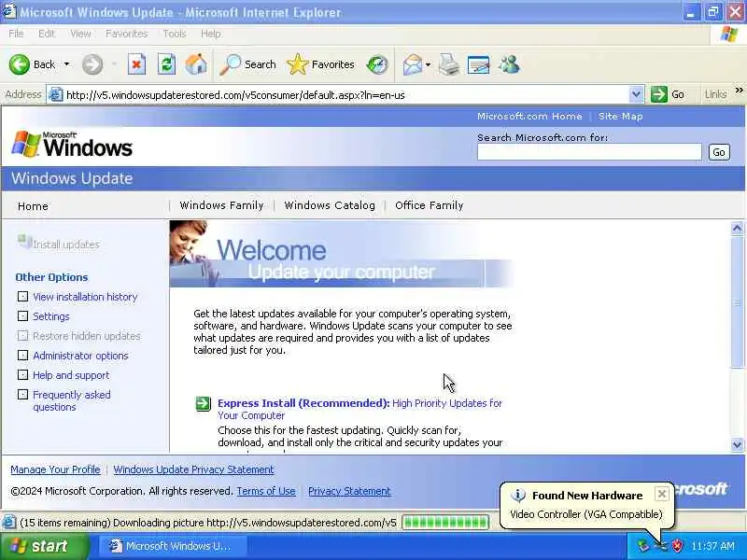Close the Found New Hardware balloon
This screenshot has height=560, width=747.
[662, 494]
